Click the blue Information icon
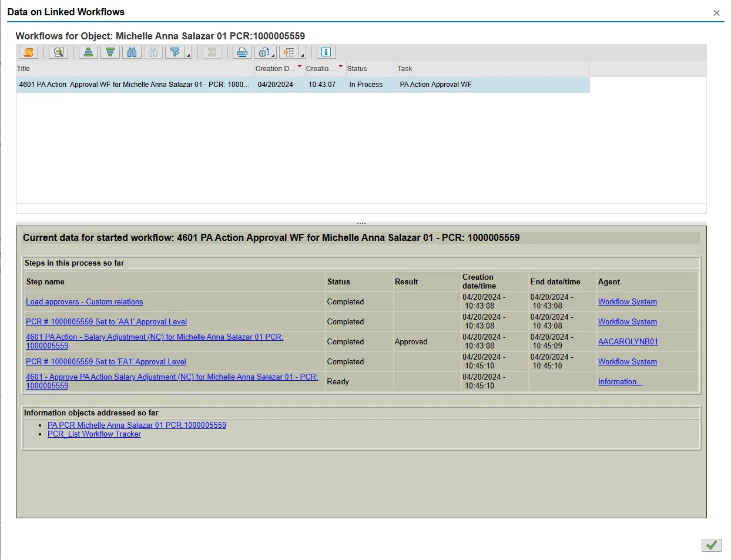 click(x=326, y=52)
